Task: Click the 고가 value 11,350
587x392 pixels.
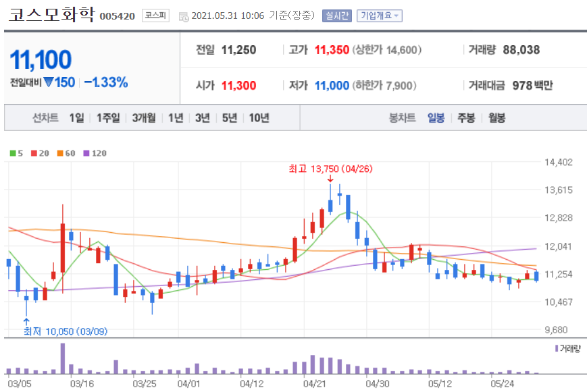Action: pos(332,50)
